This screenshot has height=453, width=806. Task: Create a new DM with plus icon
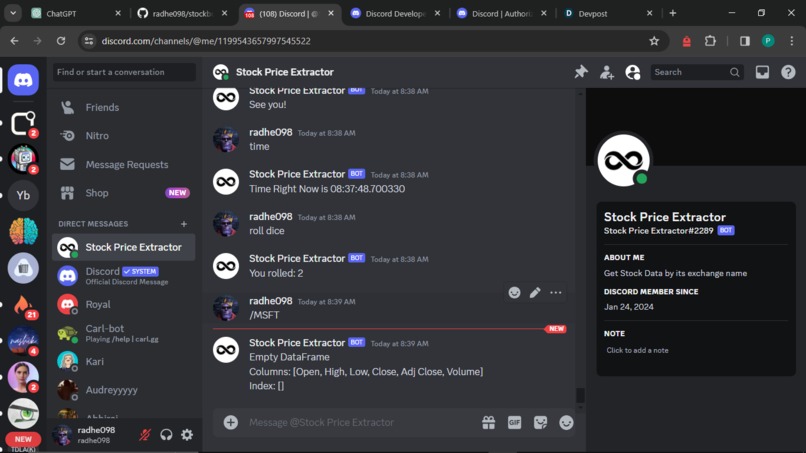click(x=184, y=224)
